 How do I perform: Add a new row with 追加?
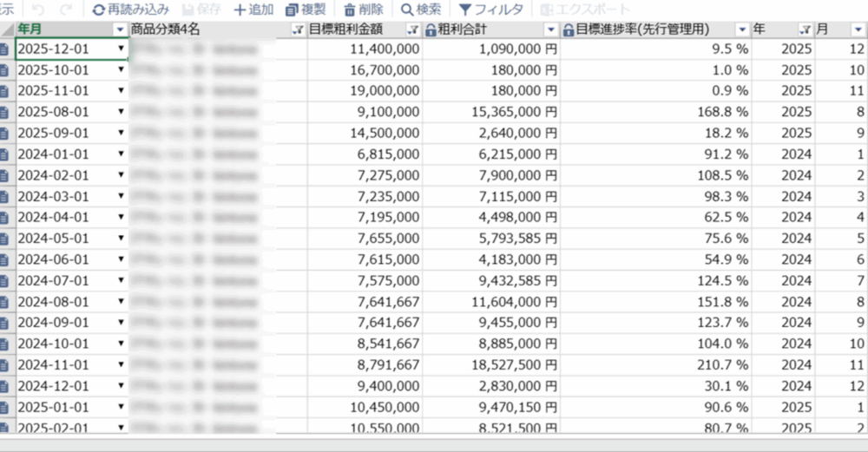click(x=253, y=10)
